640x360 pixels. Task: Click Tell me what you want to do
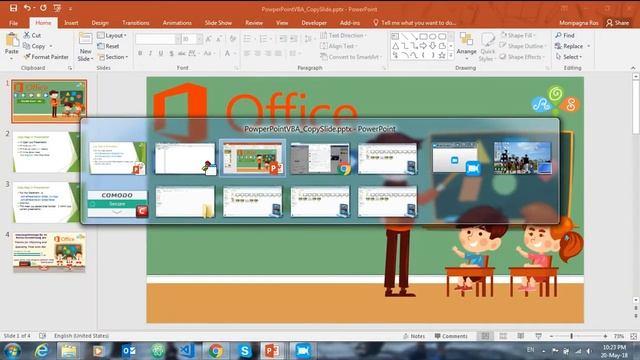click(x=415, y=23)
